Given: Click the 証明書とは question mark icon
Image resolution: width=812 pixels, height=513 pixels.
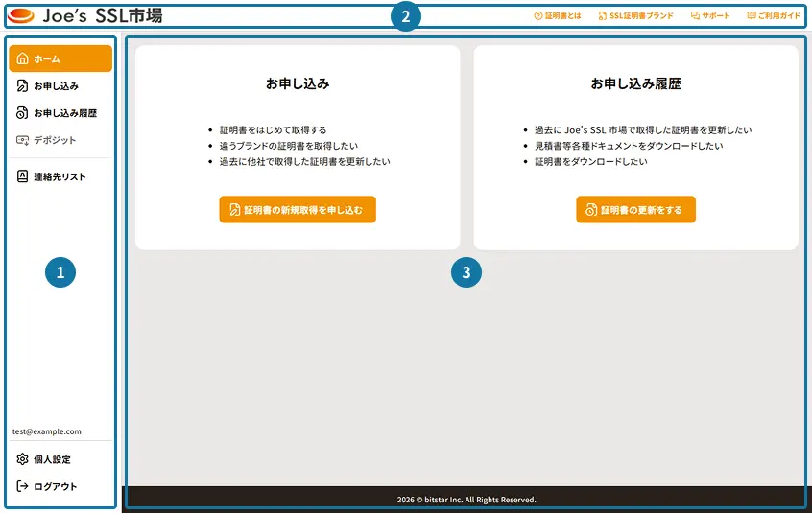Looking at the screenshot, I should click(538, 16).
